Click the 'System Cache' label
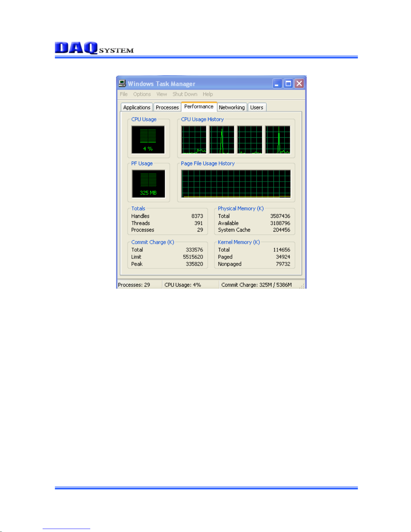The image size is (411, 532). point(234,230)
